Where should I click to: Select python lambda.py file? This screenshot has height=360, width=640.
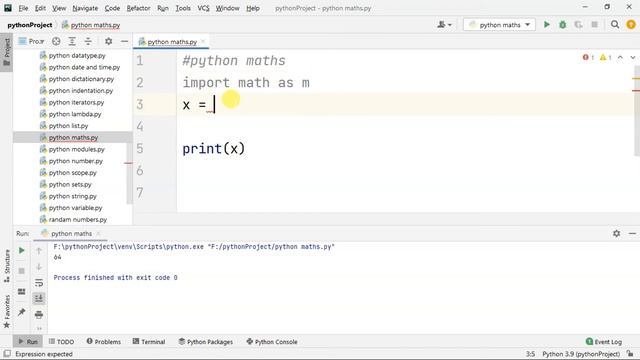click(x=75, y=114)
